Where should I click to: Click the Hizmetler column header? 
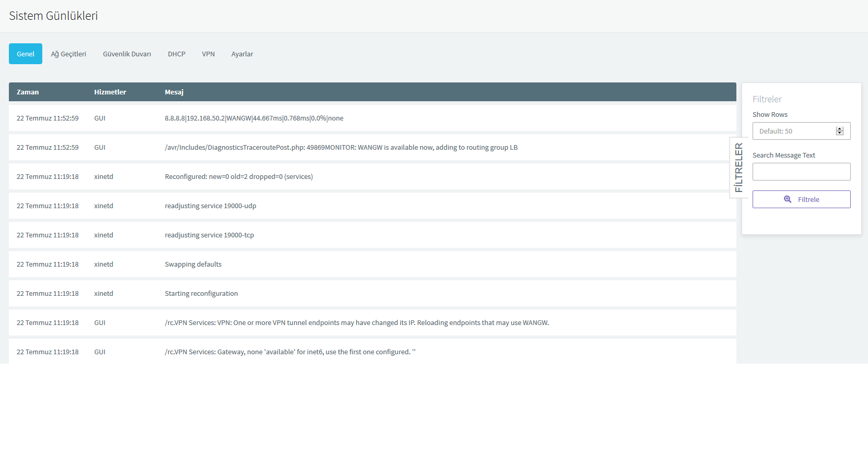[x=110, y=92]
